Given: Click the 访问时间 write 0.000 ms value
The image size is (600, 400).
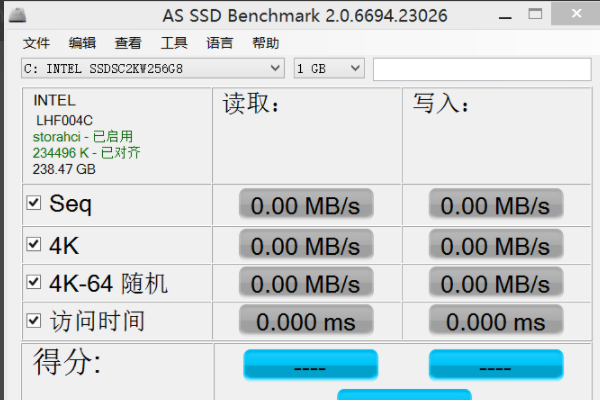Looking at the screenshot, I should pos(496,321).
